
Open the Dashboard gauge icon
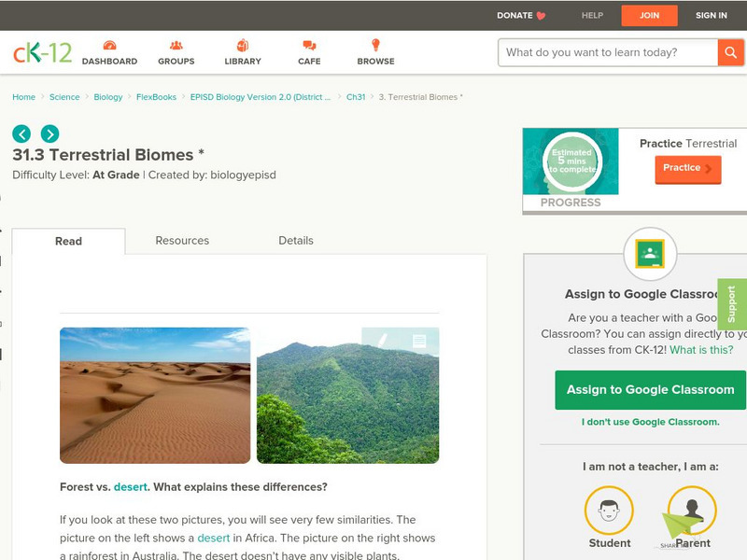point(109,46)
